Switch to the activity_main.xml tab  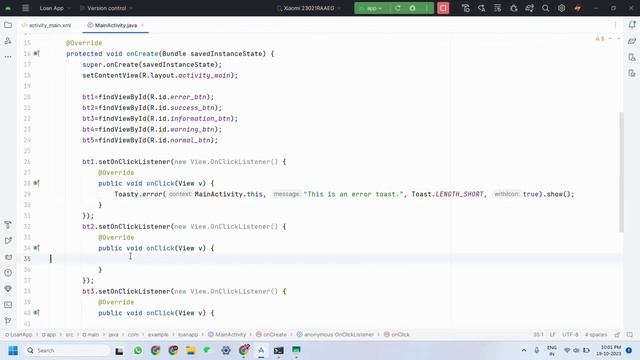click(46, 25)
